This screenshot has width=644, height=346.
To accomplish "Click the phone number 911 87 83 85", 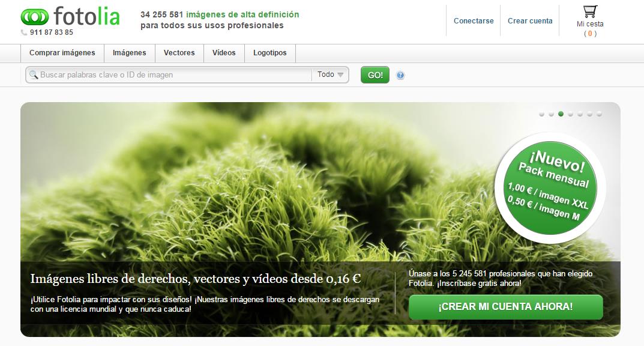I will coord(52,32).
